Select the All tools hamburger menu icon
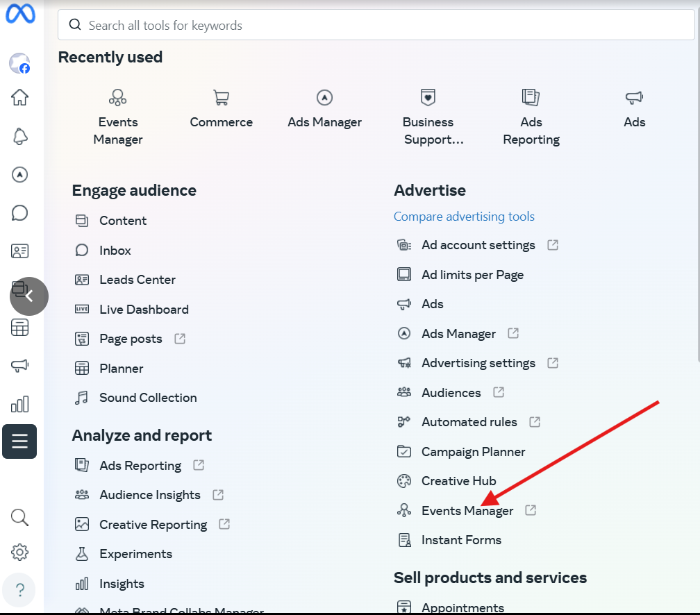This screenshot has height=615, width=700. [x=19, y=441]
